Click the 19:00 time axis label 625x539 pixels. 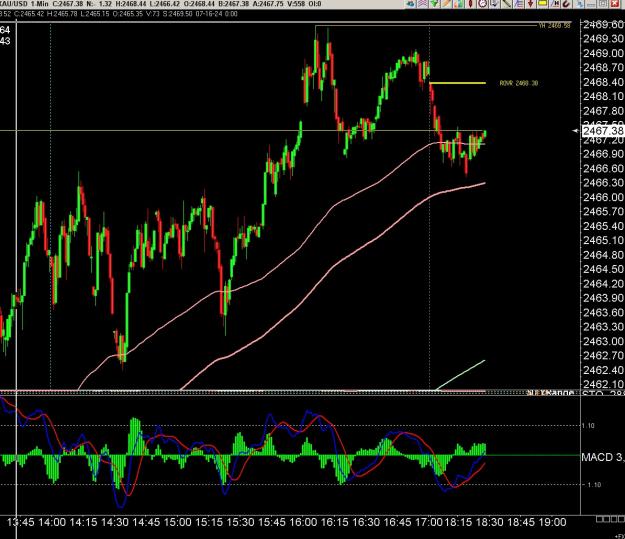pyautogui.click(x=552, y=522)
